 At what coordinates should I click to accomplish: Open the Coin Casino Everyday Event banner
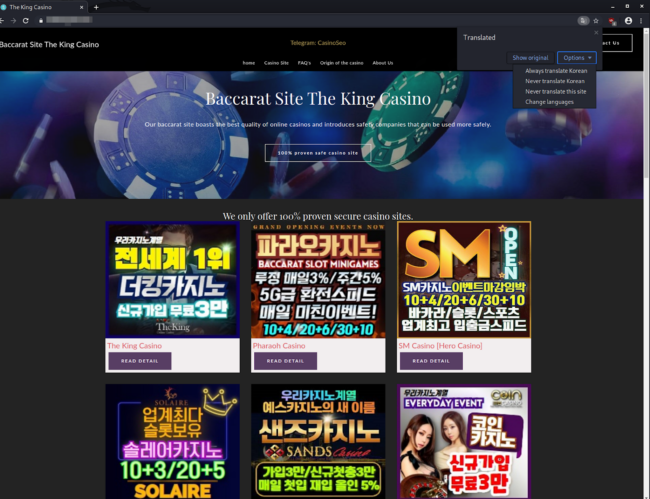click(464, 441)
